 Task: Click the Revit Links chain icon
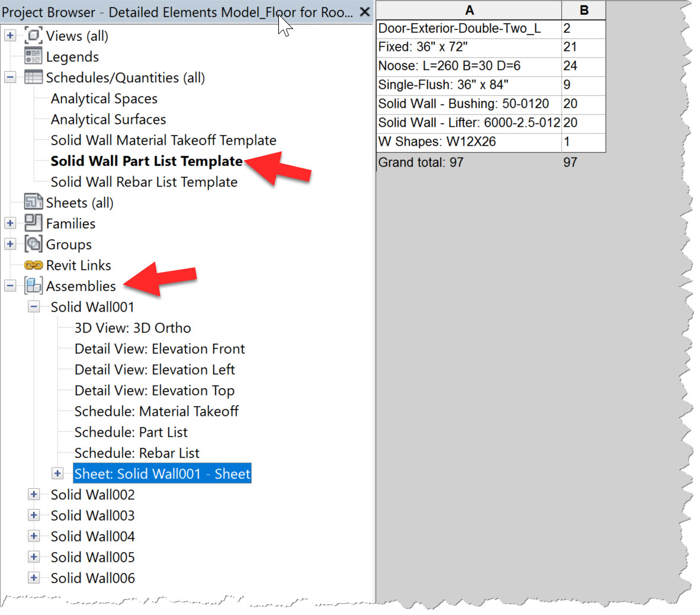(33, 265)
